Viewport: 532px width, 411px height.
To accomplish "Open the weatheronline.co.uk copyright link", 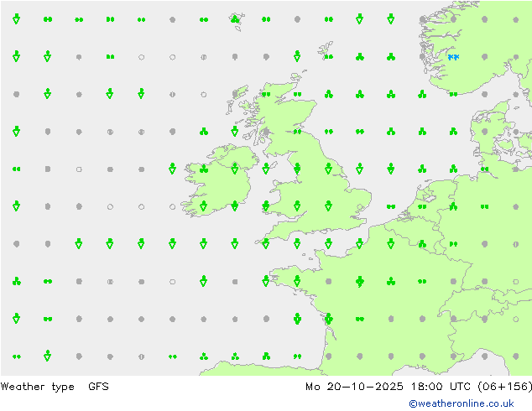I will pos(461,403).
